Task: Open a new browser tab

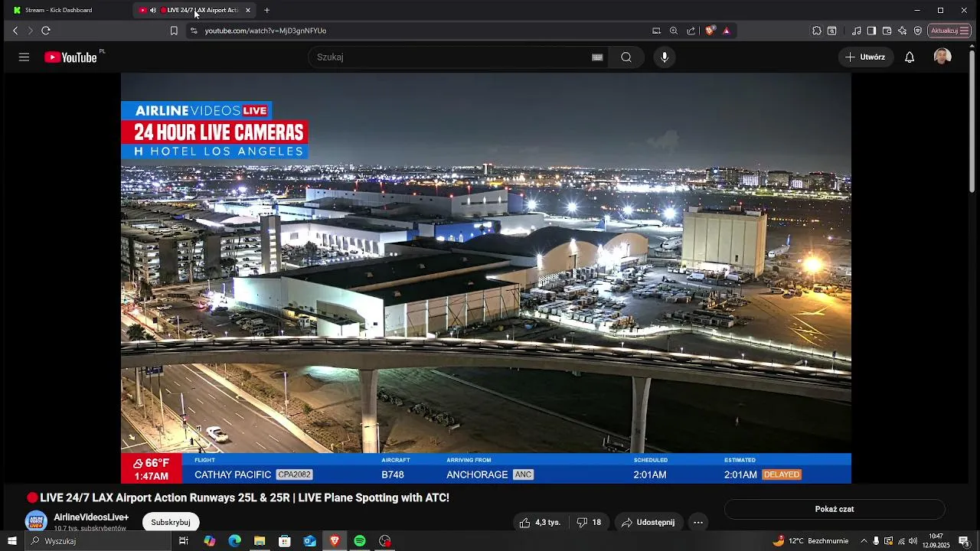Action: click(266, 10)
